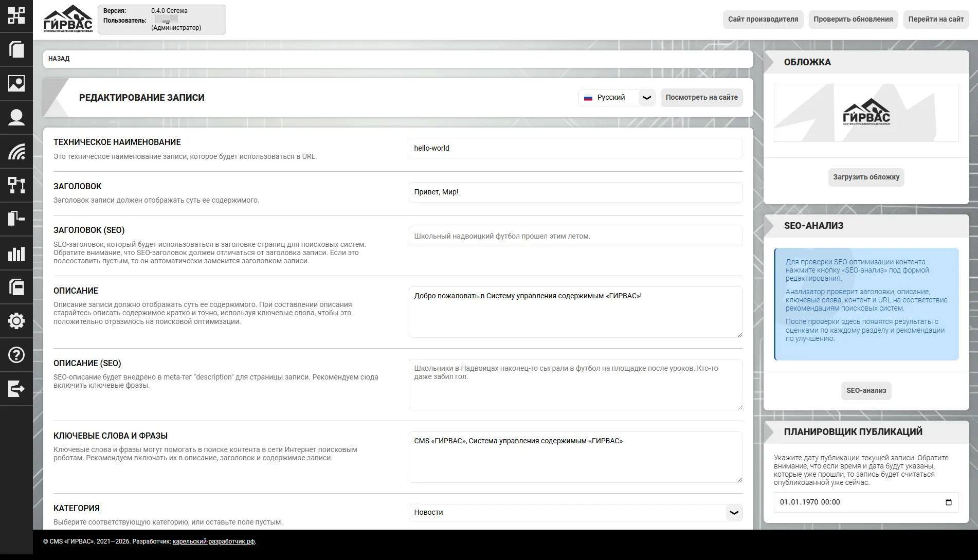978x560 pixels.
Task: Click Перейти на сайт button
Action: [x=936, y=20]
